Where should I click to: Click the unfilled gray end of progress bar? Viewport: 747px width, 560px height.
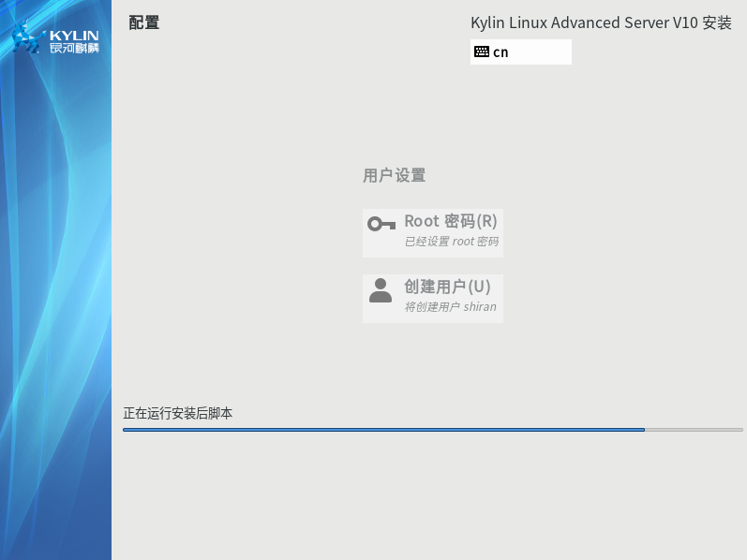click(694, 430)
